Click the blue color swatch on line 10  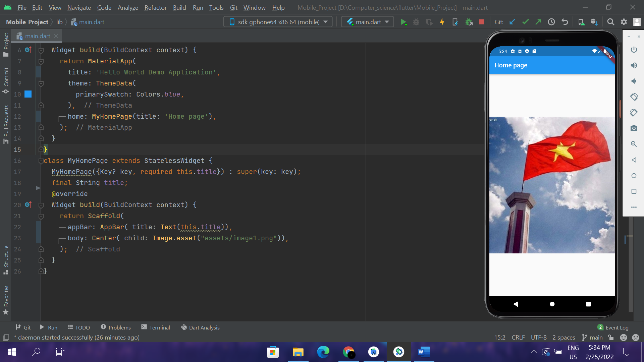[28, 94]
